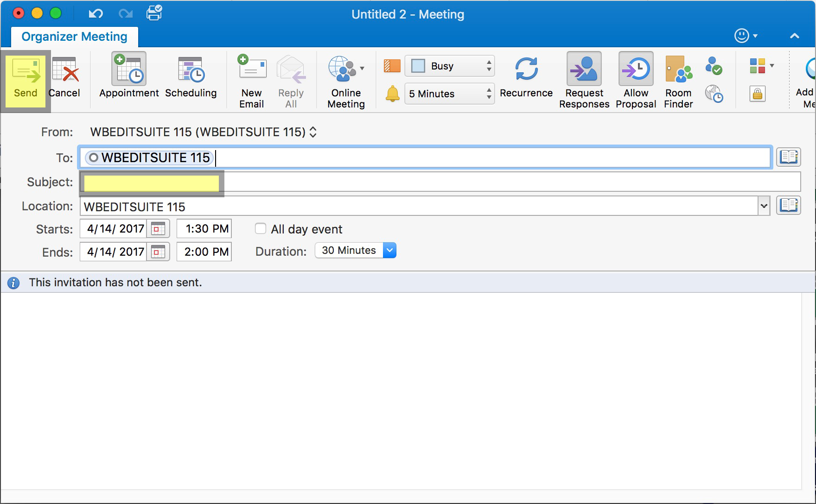Open address book next to To field
This screenshot has width=816, height=504.
(789, 157)
